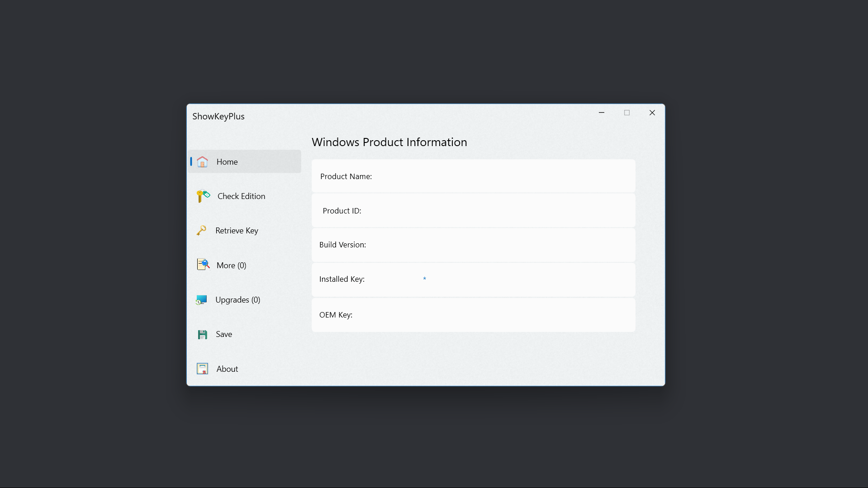Viewport: 868px width, 488px height.
Task: Click the Build Version: label
Action: click(342, 245)
